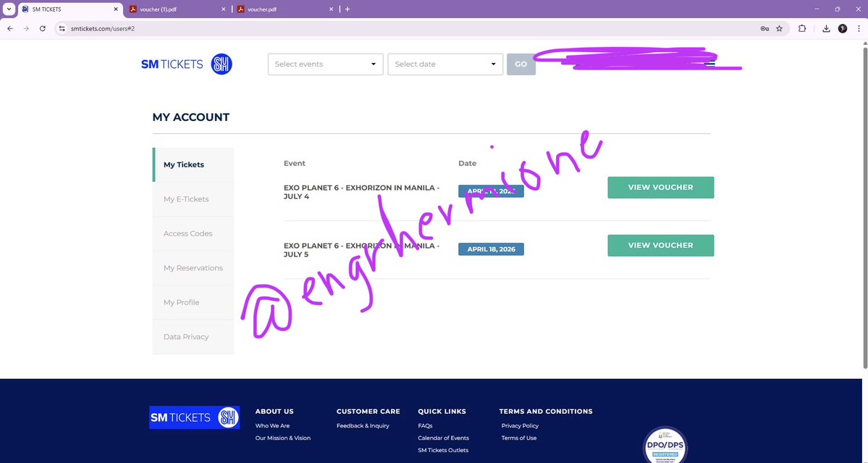Viewport: 868px width, 463px height.
Task: Select My Tickets in account sidebar
Action: click(x=193, y=164)
